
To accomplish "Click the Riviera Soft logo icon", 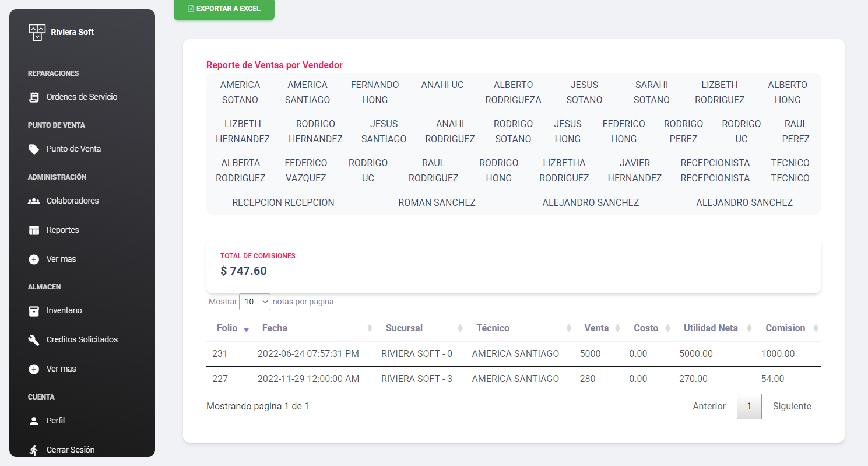I will tap(37, 33).
